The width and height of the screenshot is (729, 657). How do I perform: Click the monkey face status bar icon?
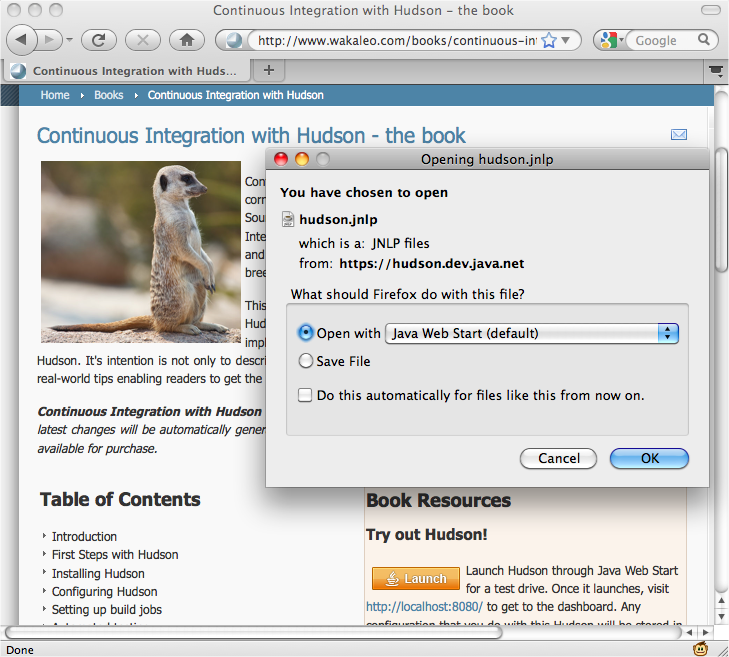700,648
